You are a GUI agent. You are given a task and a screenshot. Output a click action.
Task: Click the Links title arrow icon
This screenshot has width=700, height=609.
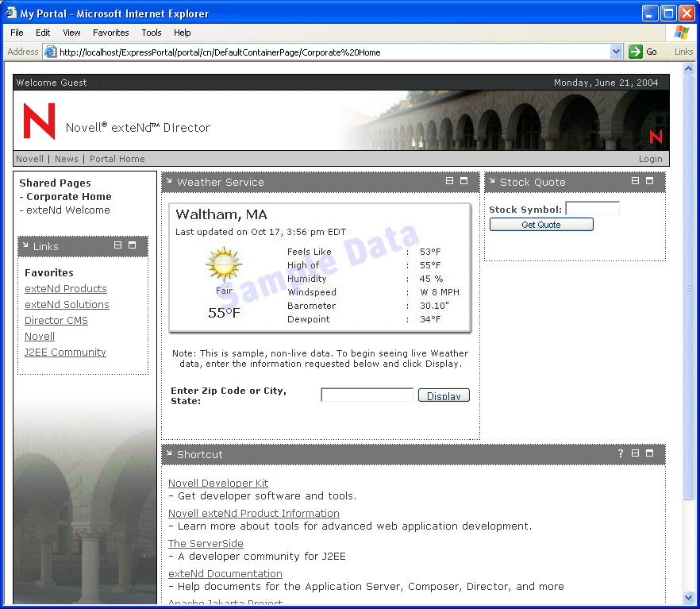click(25, 245)
